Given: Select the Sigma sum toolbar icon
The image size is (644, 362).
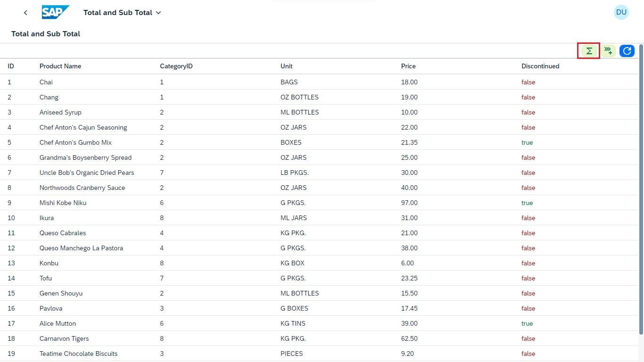Looking at the screenshot, I should (588, 50).
